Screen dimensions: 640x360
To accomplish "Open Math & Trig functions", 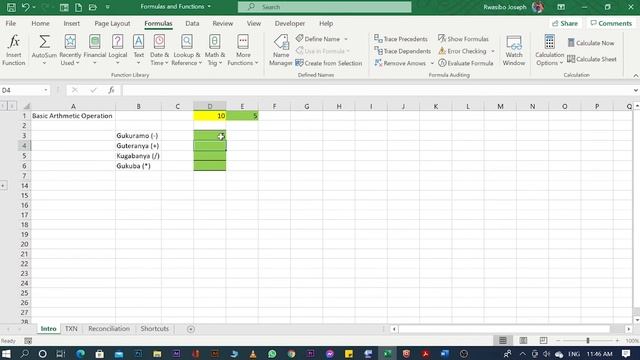I will [215, 50].
